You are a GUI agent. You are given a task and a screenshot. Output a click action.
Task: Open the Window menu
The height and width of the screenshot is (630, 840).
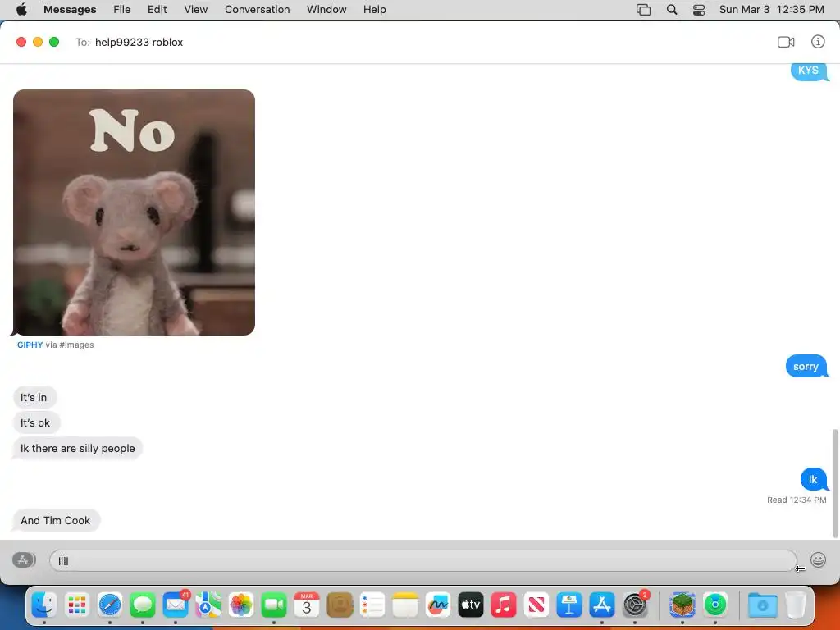326,10
